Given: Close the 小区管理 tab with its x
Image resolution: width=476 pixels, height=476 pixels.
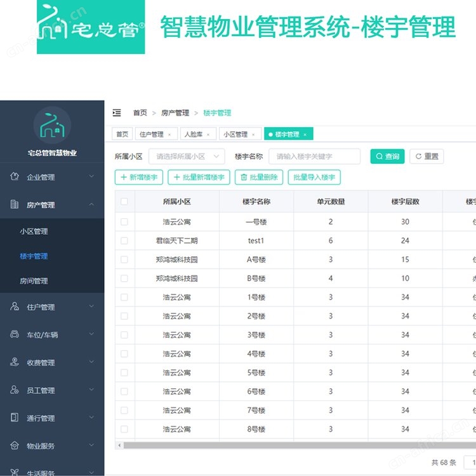Looking at the screenshot, I should 253,135.
